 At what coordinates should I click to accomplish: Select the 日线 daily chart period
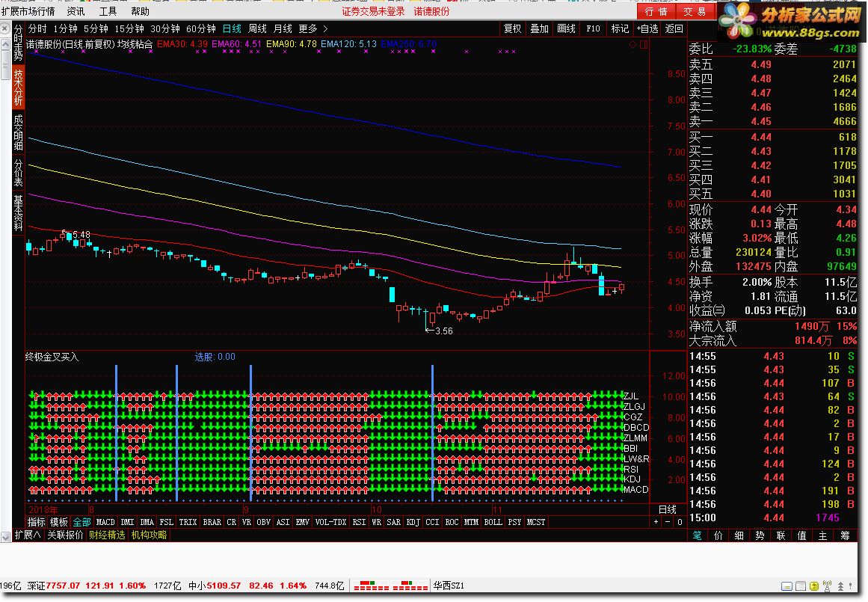(x=232, y=29)
